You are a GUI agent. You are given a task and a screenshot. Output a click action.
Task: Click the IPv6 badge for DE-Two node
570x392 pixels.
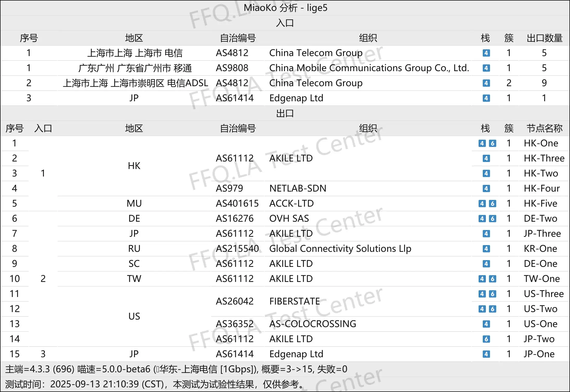[492, 219]
